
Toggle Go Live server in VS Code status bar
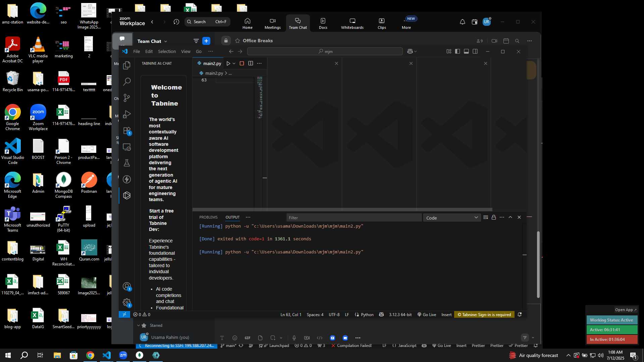[427, 315]
